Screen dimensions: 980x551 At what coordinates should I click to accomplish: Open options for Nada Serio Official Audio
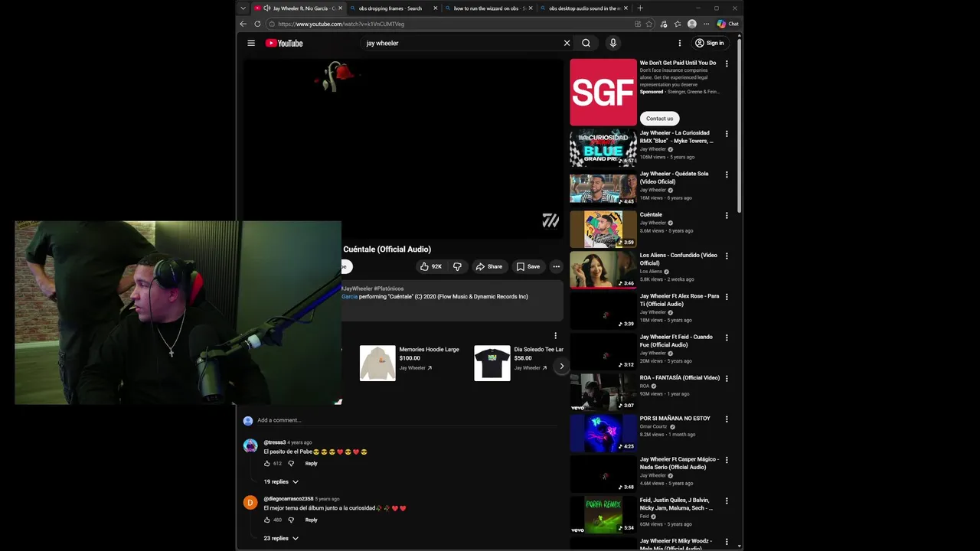coord(727,460)
